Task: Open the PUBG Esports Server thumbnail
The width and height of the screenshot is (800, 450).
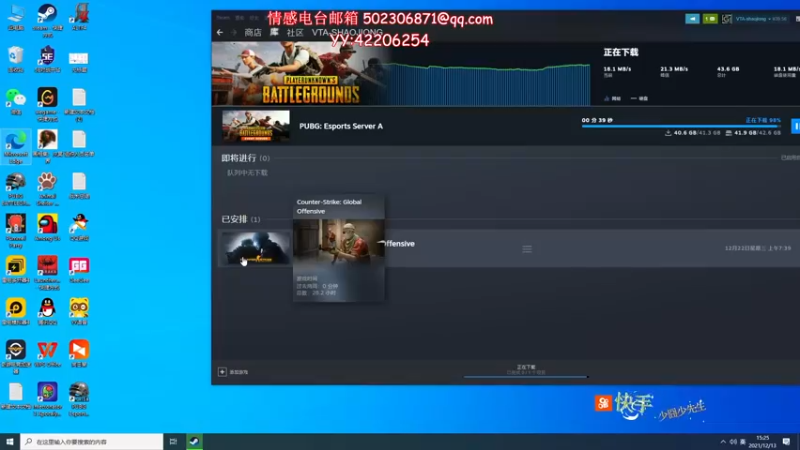Action: click(x=256, y=126)
